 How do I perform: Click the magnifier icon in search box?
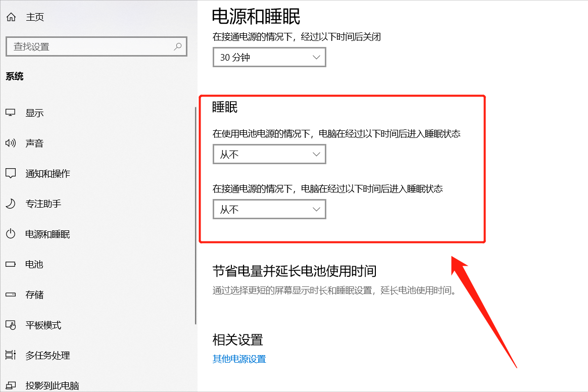coord(177,46)
